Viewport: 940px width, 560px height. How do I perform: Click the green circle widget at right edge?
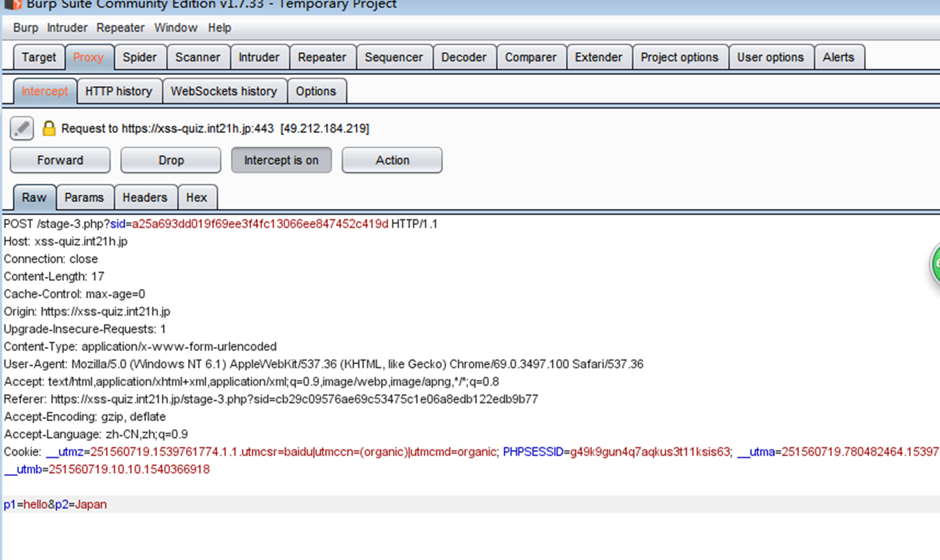(935, 264)
